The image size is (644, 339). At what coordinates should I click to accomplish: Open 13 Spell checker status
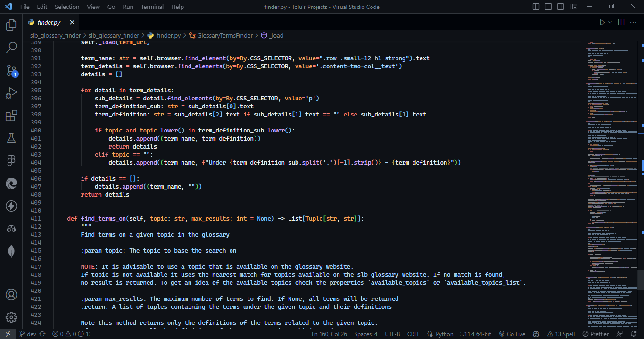[561, 334]
